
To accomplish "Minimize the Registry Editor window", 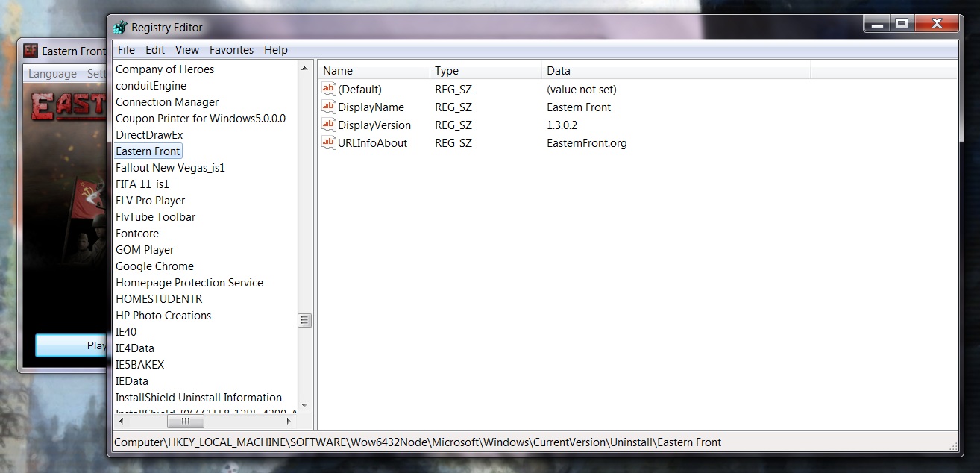I will [x=878, y=24].
